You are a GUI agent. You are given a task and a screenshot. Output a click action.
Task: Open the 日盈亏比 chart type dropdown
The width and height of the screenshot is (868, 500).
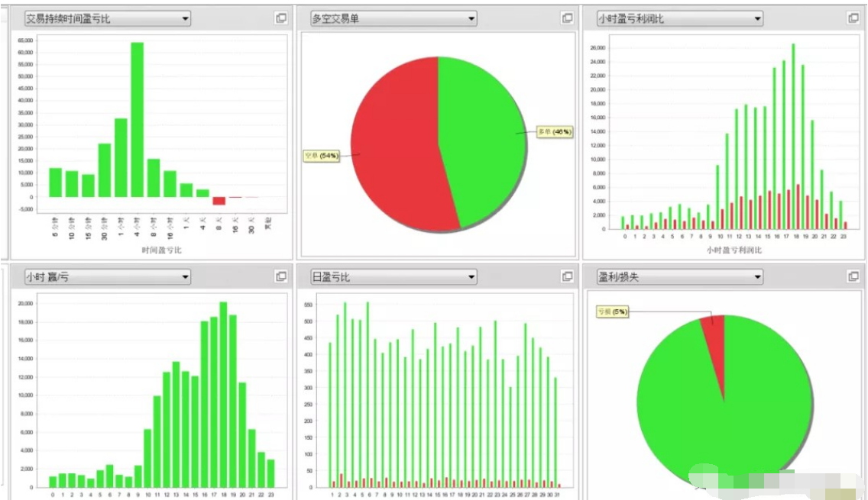click(471, 276)
